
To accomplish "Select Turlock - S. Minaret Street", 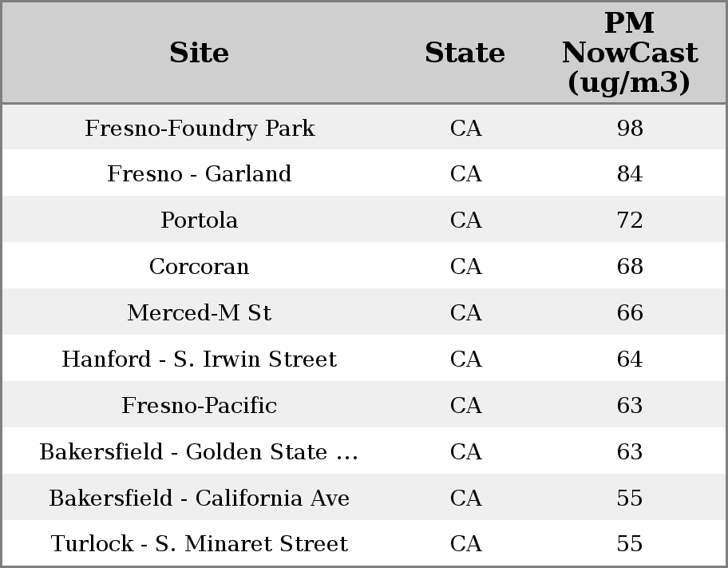I will click(x=200, y=544).
